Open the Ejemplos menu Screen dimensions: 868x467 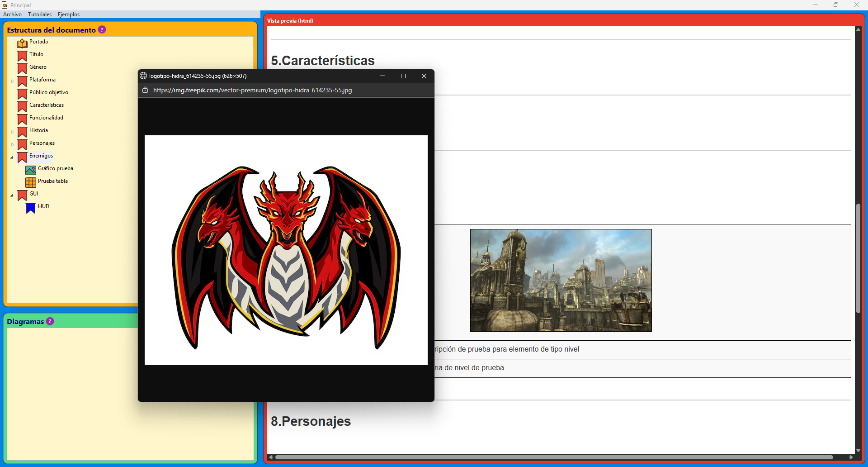tap(68, 14)
